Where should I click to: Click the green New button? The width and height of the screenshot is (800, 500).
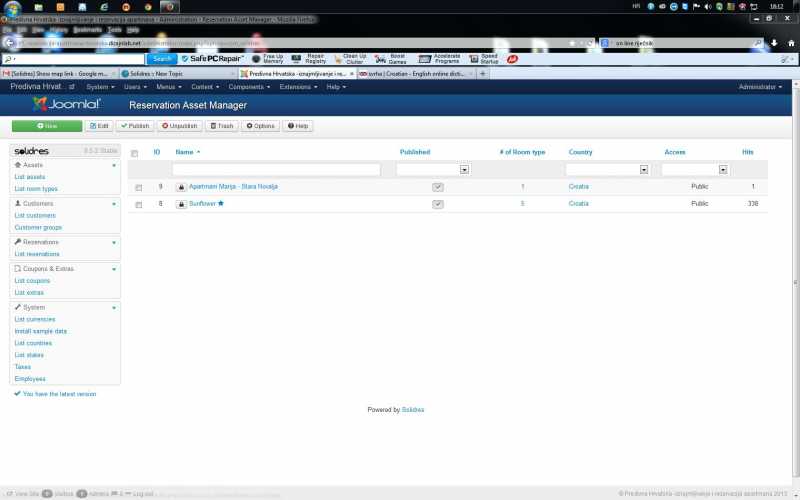(47, 126)
